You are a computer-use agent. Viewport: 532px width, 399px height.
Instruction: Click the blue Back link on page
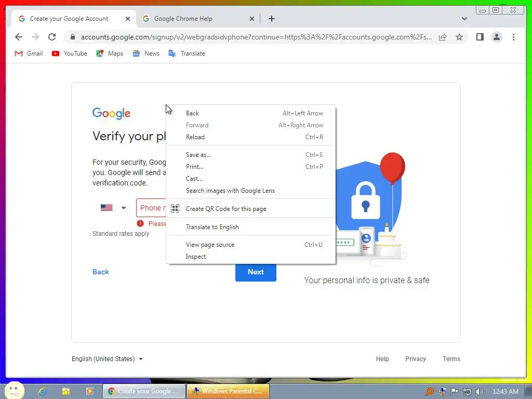(101, 272)
